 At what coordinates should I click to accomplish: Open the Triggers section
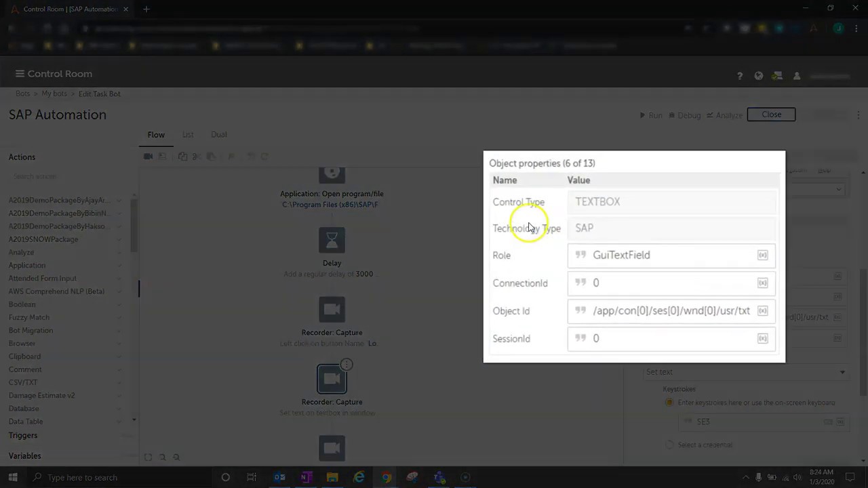coord(23,436)
